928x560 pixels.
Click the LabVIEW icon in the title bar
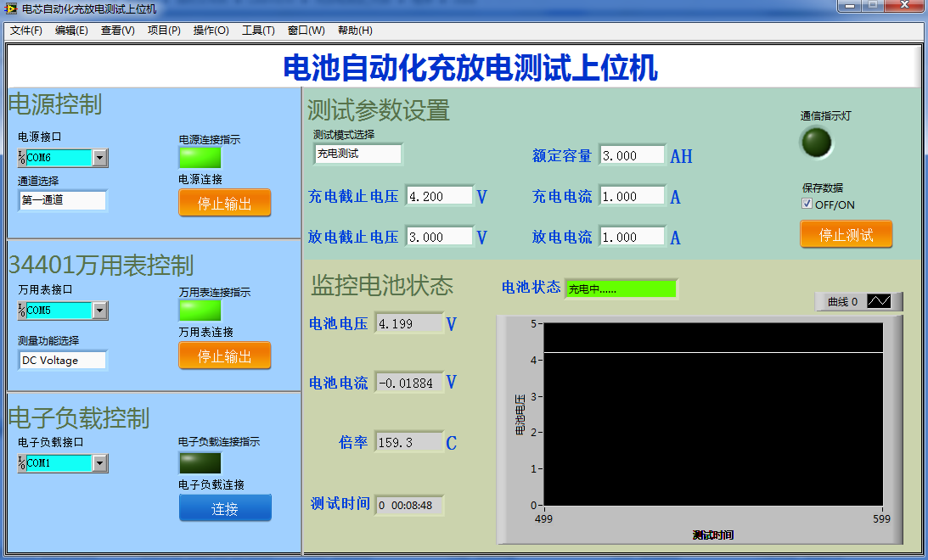(x=11, y=8)
